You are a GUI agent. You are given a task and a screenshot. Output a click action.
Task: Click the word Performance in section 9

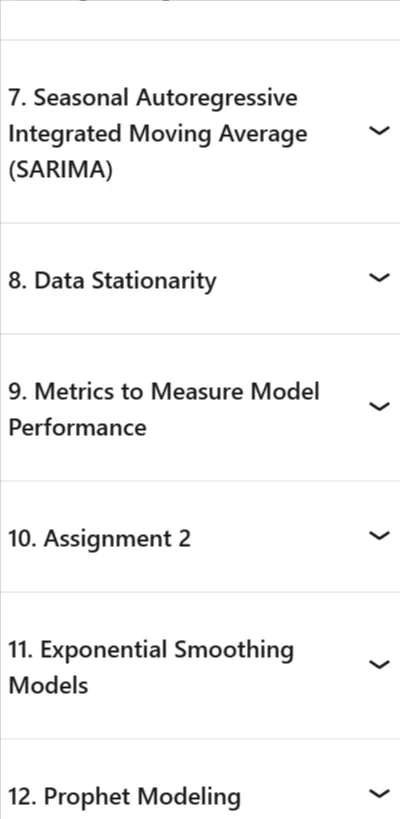coord(77,428)
